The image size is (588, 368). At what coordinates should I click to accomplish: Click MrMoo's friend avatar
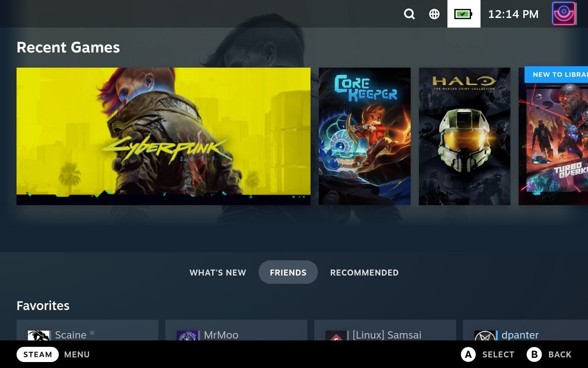click(x=187, y=335)
